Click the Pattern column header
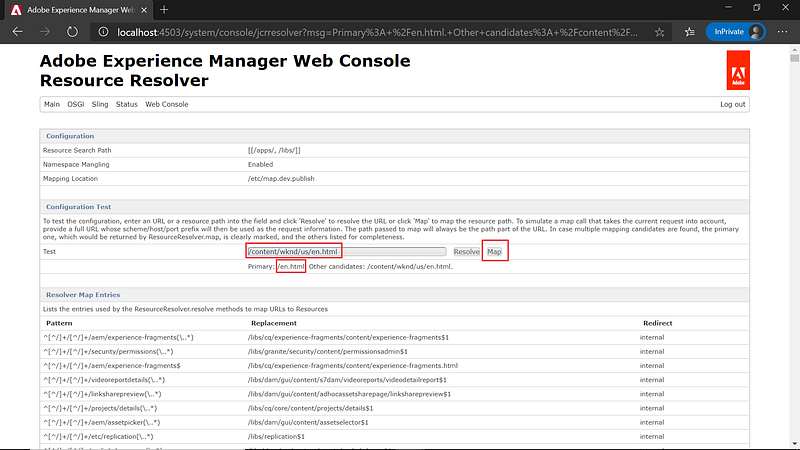 [x=59, y=323]
